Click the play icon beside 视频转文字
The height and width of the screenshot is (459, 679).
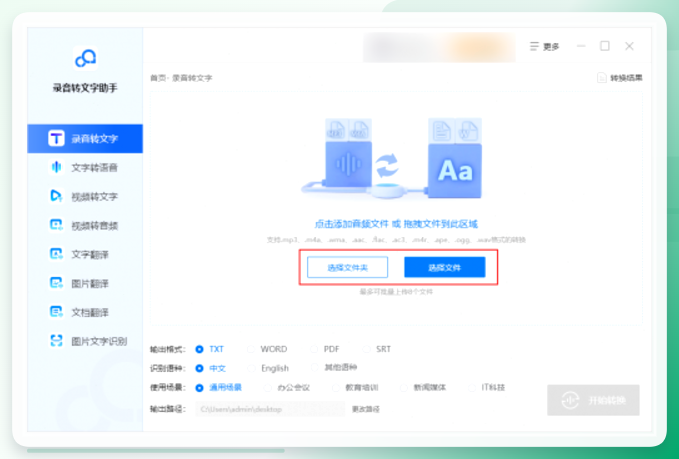(x=56, y=196)
